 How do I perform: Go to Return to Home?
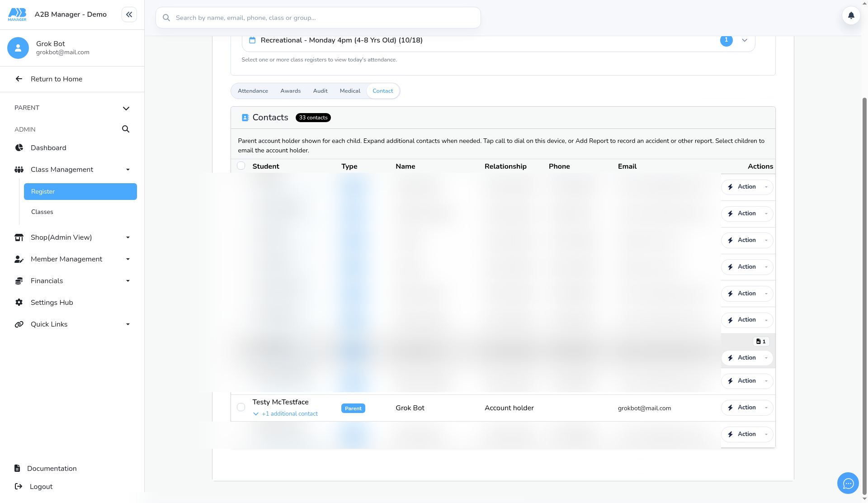72,79
